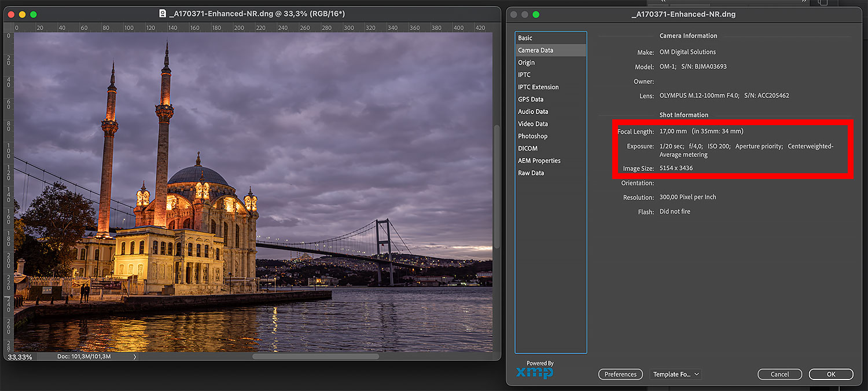Click the XMP logo
Screen dimensions: 868x391
click(535, 372)
